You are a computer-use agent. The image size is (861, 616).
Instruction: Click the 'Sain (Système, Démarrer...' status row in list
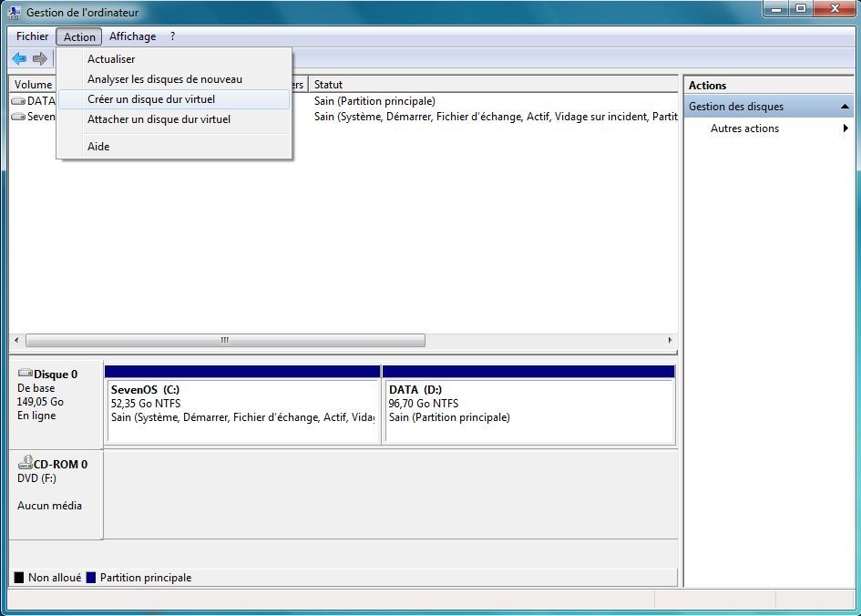coord(496,117)
